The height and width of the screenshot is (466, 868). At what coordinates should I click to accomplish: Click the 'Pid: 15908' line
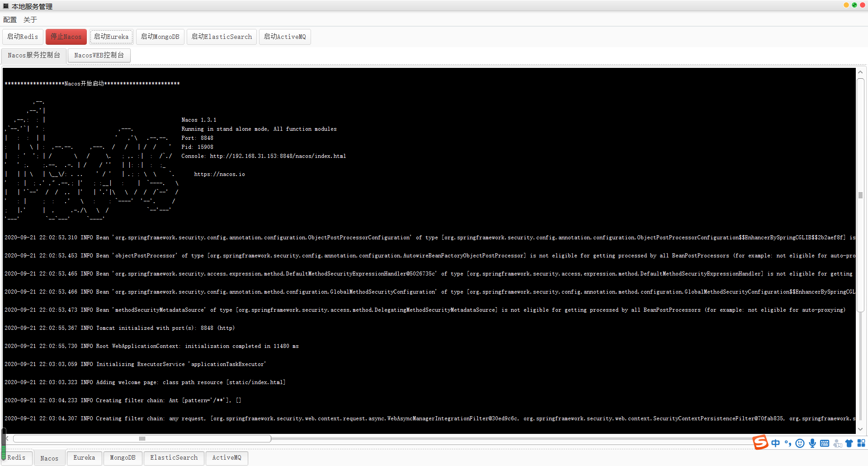(x=198, y=147)
